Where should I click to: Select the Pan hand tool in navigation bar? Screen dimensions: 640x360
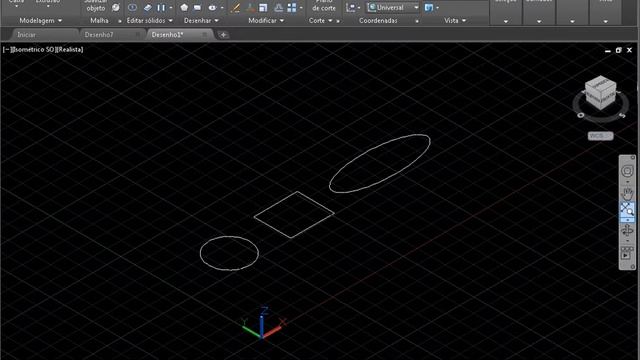[627, 193]
